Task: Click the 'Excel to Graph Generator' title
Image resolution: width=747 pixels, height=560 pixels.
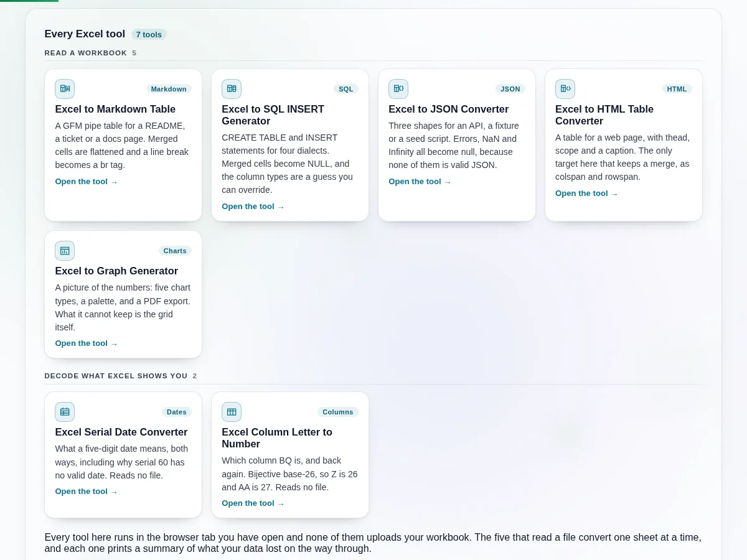Action: click(x=116, y=271)
